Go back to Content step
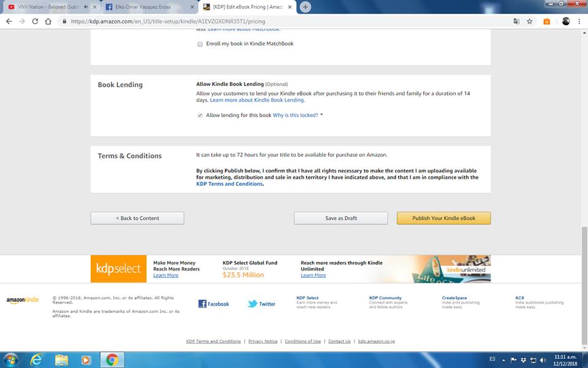The height and width of the screenshot is (368, 588). click(x=137, y=218)
